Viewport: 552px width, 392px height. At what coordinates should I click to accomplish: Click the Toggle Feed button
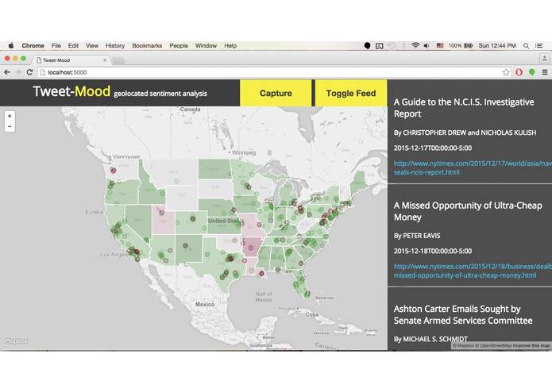351,93
